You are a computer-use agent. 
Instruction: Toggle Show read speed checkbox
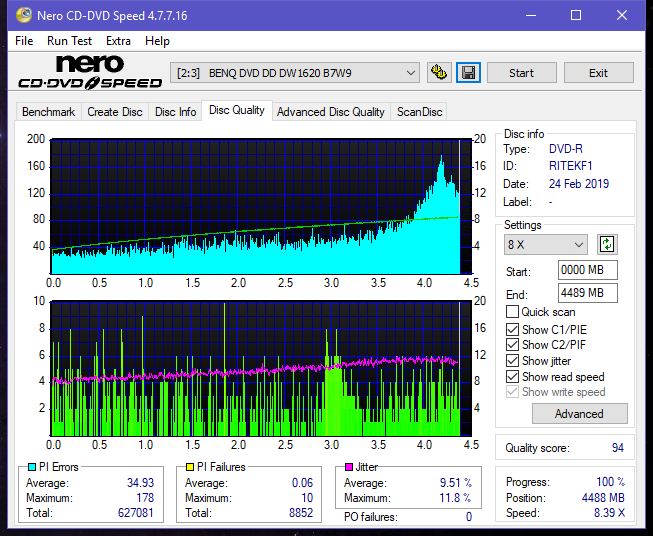512,376
